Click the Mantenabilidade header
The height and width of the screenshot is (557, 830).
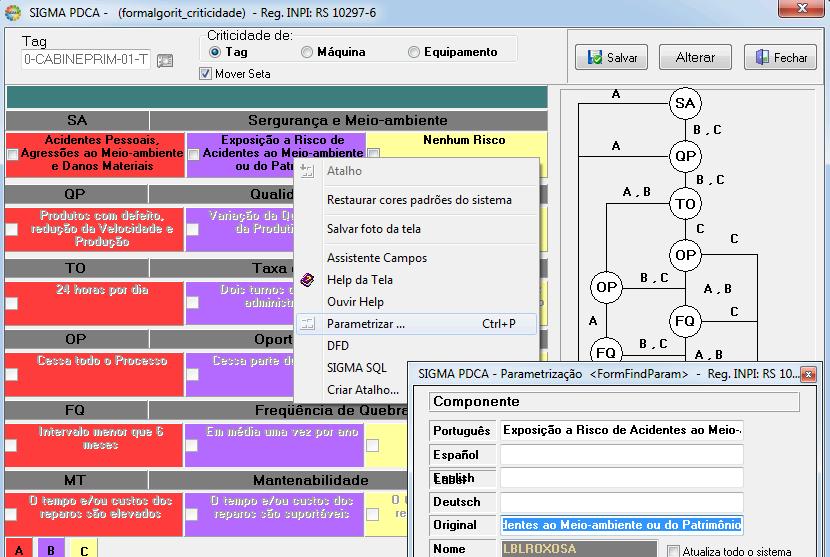click(x=310, y=480)
